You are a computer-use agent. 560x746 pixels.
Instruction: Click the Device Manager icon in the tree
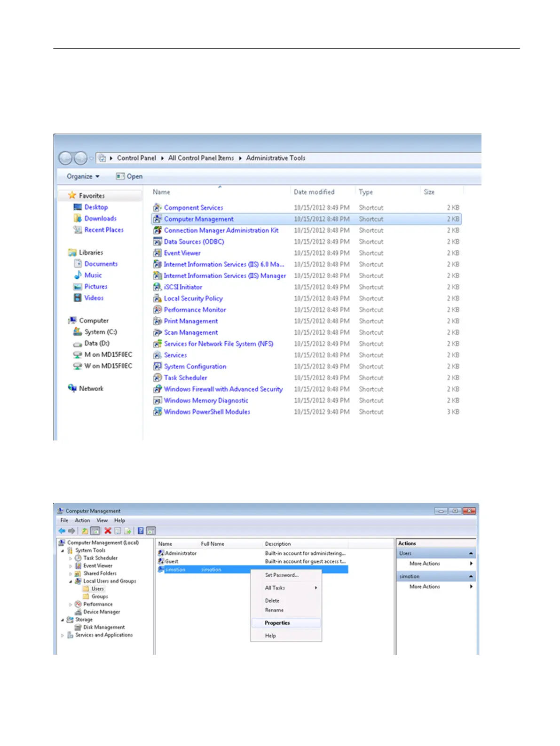pos(79,612)
